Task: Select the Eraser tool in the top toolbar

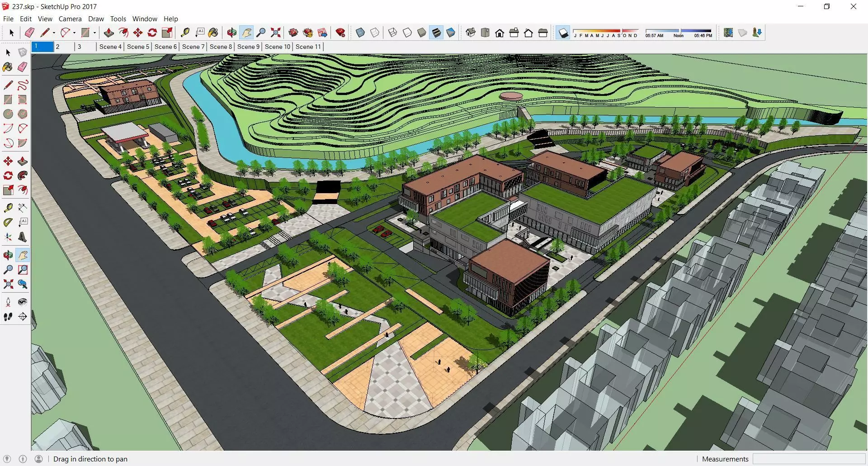Action: (x=29, y=33)
